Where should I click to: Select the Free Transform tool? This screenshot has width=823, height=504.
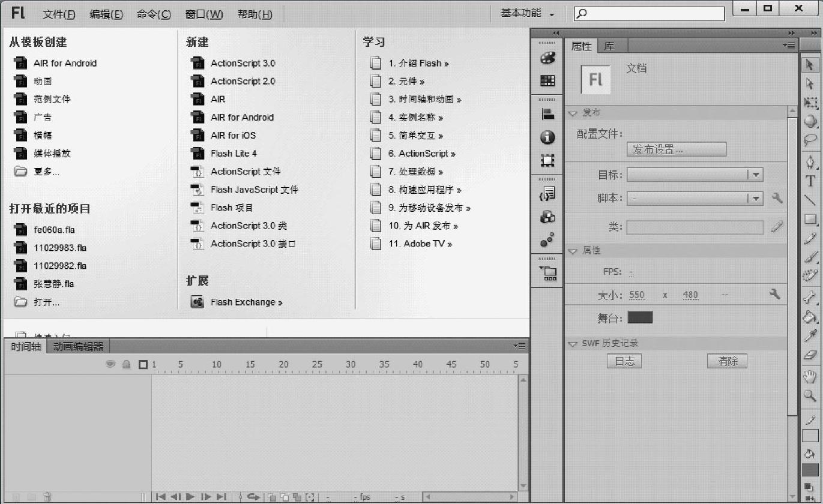[810, 103]
